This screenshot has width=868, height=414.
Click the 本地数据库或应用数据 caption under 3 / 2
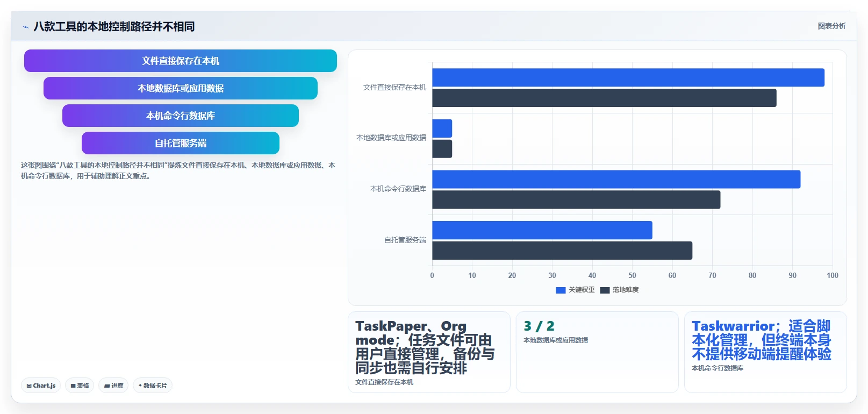(x=556, y=340)
